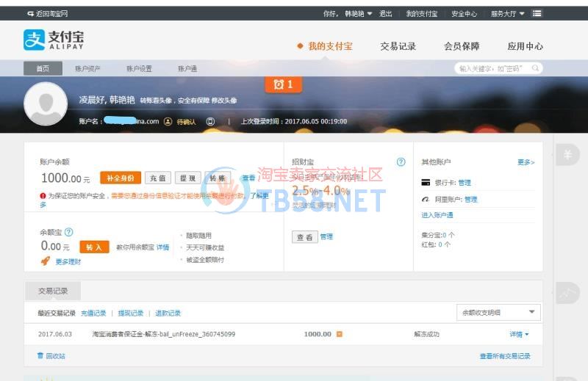Click the 解冻成功 status text
Screen dimensions: 588x381
click(426, 334)
